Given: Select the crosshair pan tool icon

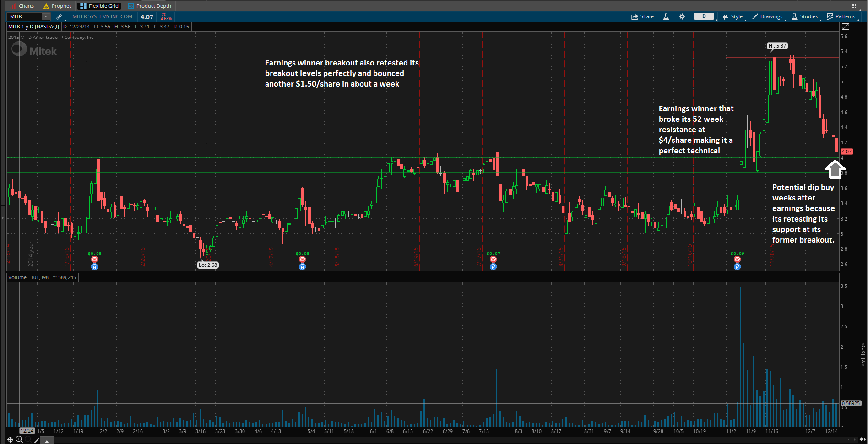Looking at the screenshot, I should (x=10, y=440).
